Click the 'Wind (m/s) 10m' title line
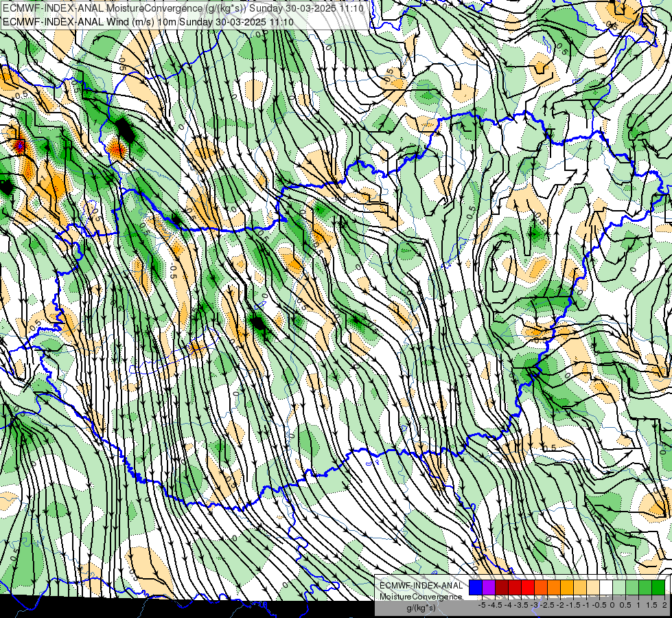Image resolution: width=672 pixels, height=618 pixels. pyautogui.click(x=148, y=21)
